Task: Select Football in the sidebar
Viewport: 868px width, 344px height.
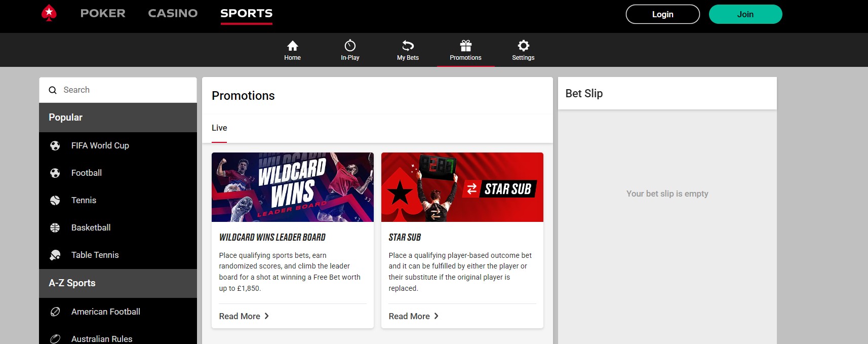Action: (118, 173)
